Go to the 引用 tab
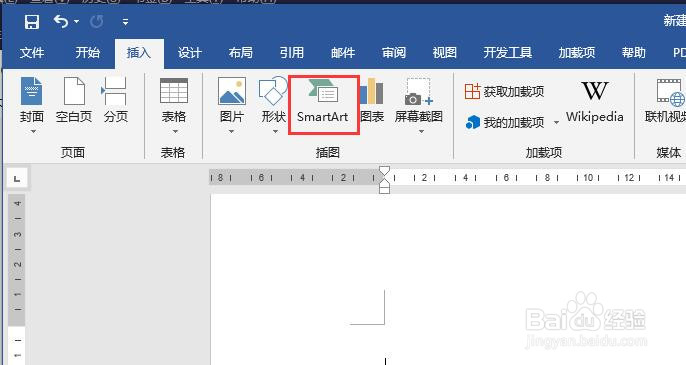The width and height of the screenshot is (686, 365). click(x=291, y=53)
